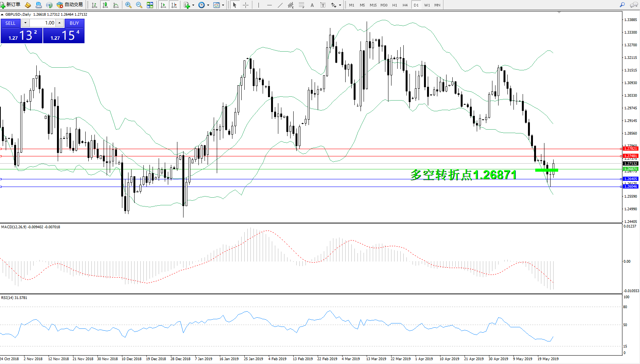Select the crosshair cursor tool

[x=245, y=5]
